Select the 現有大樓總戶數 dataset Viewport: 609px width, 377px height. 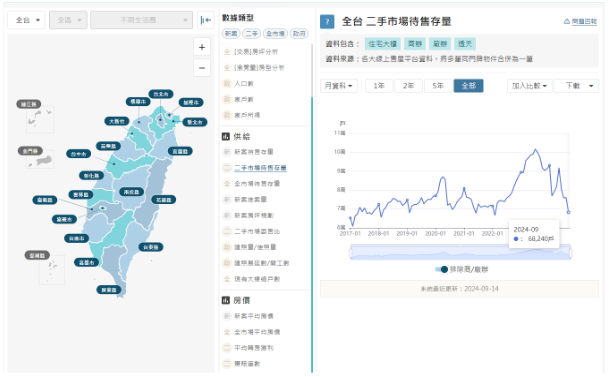tap(257, 279)
